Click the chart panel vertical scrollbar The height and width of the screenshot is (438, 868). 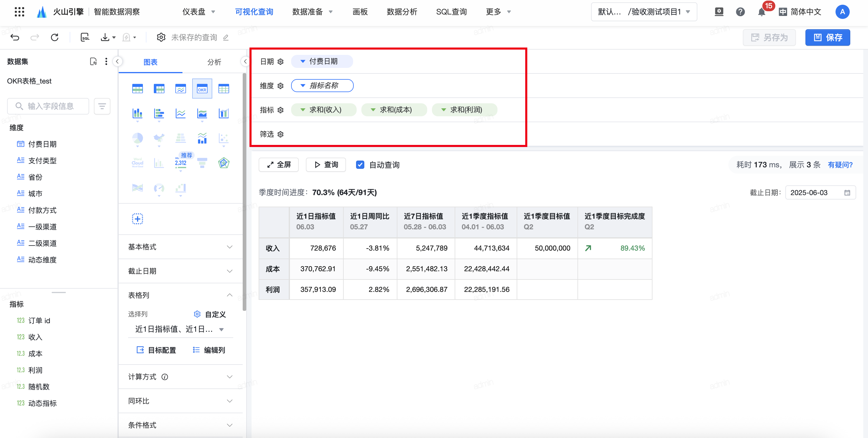tap(245, 192)
